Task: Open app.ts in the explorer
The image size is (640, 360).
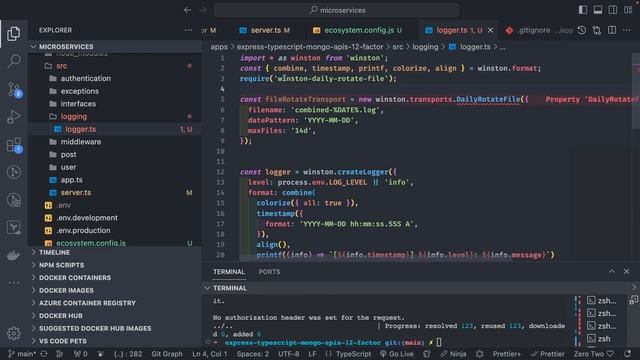Action: pyautogui.click(x=115, y=180)
